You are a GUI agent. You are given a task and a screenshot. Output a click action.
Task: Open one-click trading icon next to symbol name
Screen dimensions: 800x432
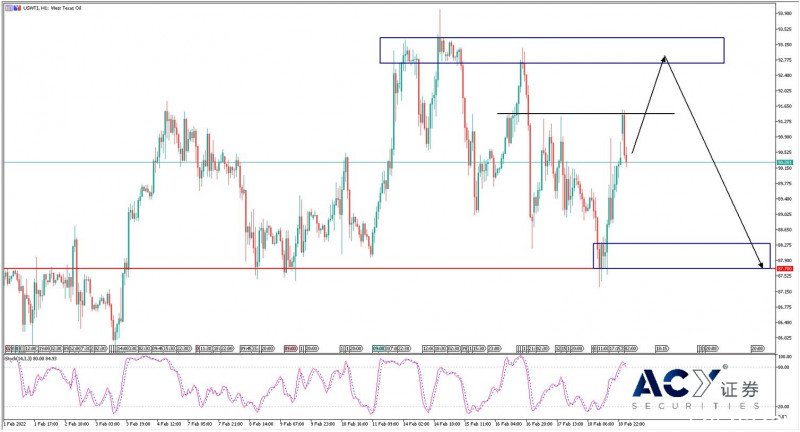(x=17, y=8)
